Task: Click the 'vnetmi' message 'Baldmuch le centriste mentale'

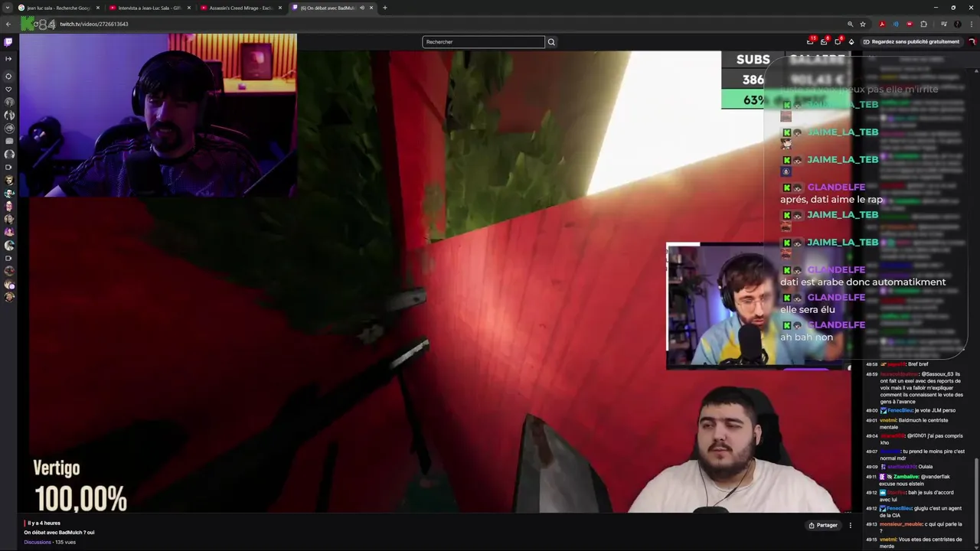Action: click(913, 424)
